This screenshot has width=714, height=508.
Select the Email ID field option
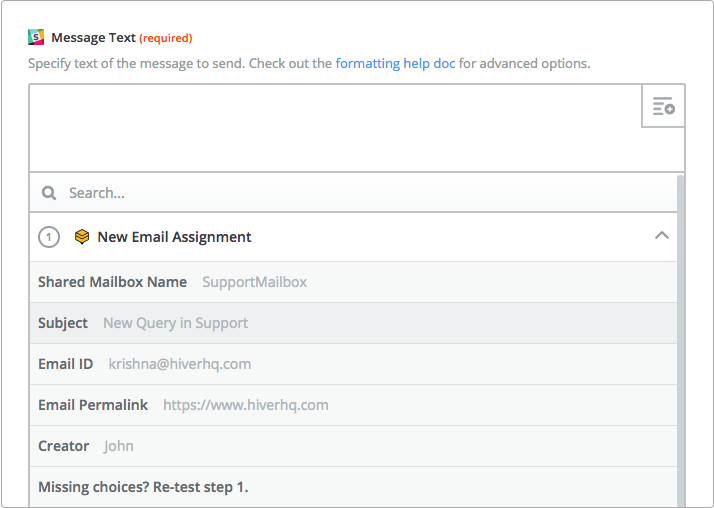(x=353, y=364)
